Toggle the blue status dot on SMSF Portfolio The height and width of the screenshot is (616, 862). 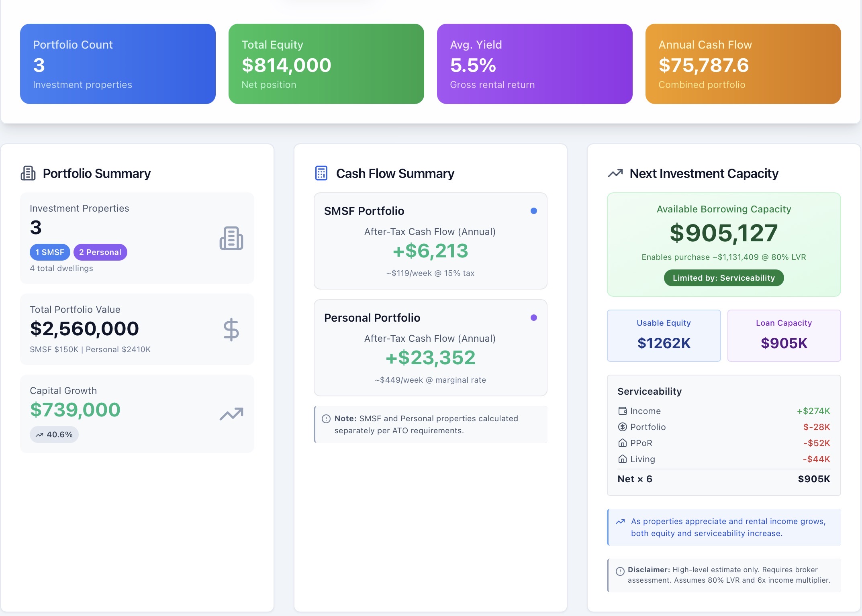pos(533,210)
